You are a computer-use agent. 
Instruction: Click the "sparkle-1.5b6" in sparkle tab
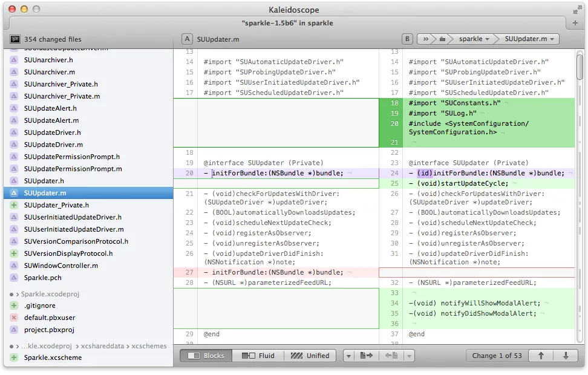tap(287, 23)
